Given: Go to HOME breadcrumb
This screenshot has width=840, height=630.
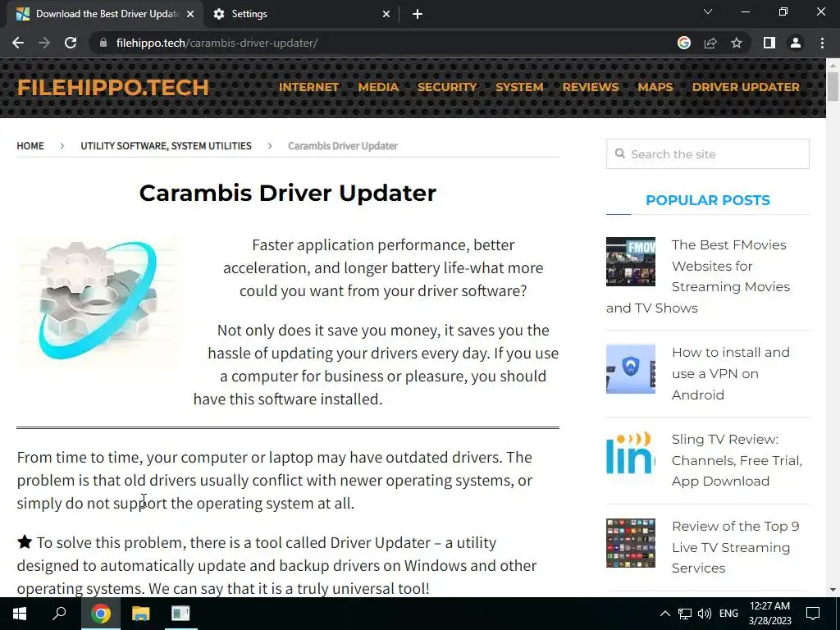Looking at the screenshot, I should click(x=30, y=146).
